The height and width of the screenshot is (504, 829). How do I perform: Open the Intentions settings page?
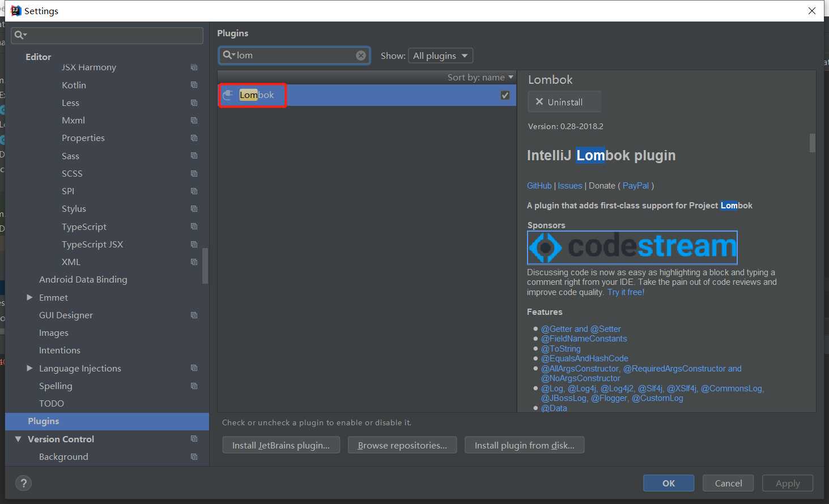point(59,351)
